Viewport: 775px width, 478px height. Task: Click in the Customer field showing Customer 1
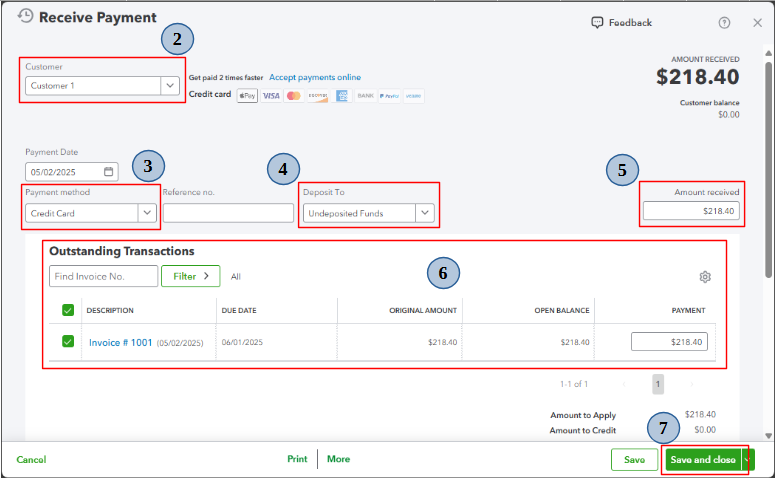pyautogui.click(x=93, y=86)
